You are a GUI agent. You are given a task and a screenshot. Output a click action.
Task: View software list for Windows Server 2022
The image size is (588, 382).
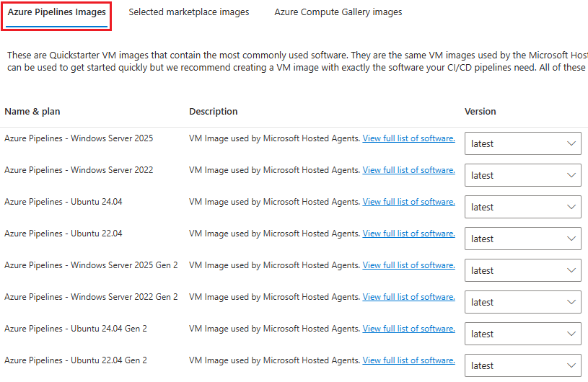(409, 170)
